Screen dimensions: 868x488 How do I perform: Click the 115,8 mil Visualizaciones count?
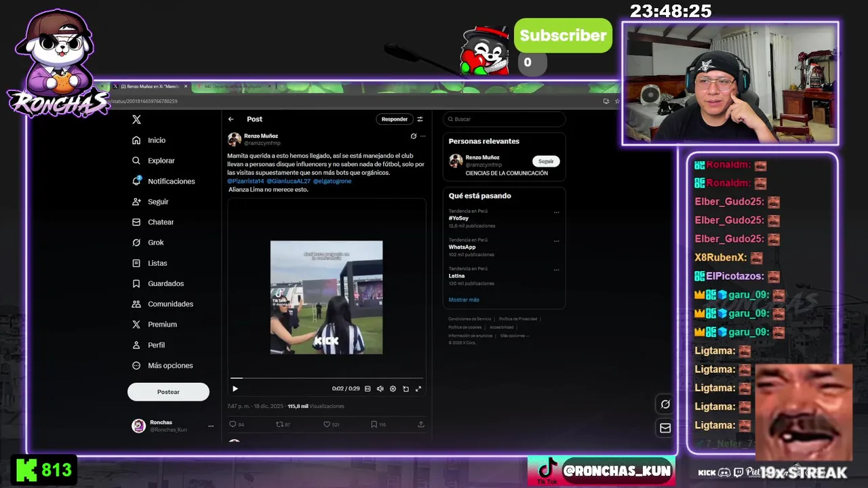coord(316,406)
